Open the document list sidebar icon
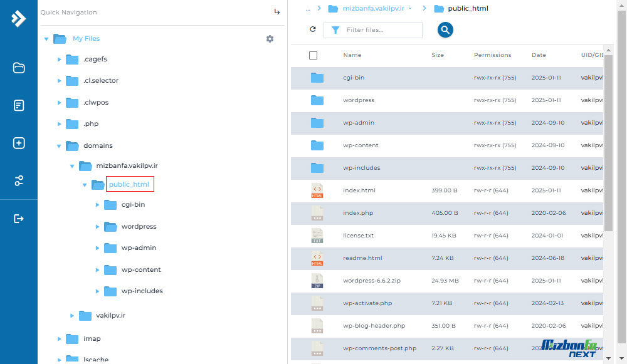 click(x=19, y=105)
